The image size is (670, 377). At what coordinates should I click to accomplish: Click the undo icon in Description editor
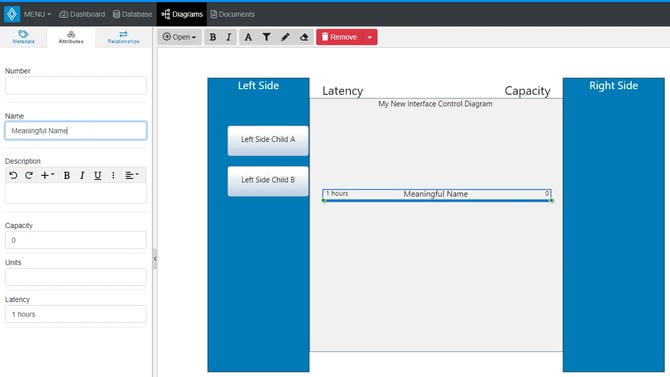[13, 175]
